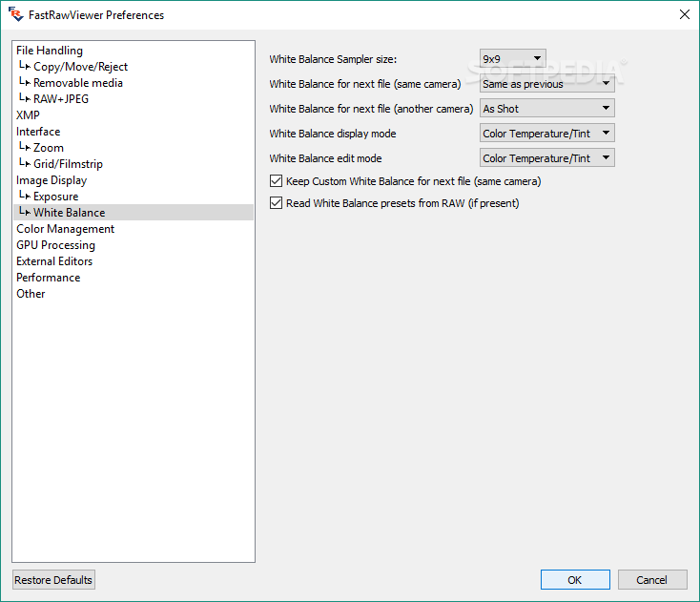Cancel the preferences changes

click(x=652, y=580)
